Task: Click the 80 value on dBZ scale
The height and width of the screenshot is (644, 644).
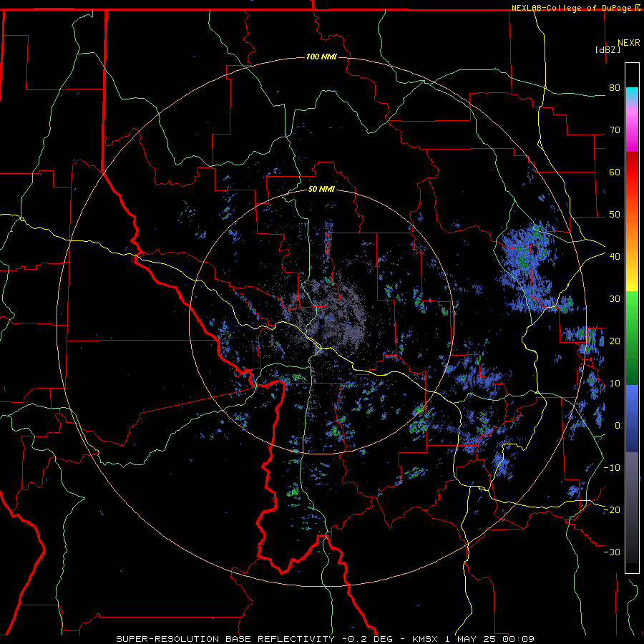Action: 615,87
